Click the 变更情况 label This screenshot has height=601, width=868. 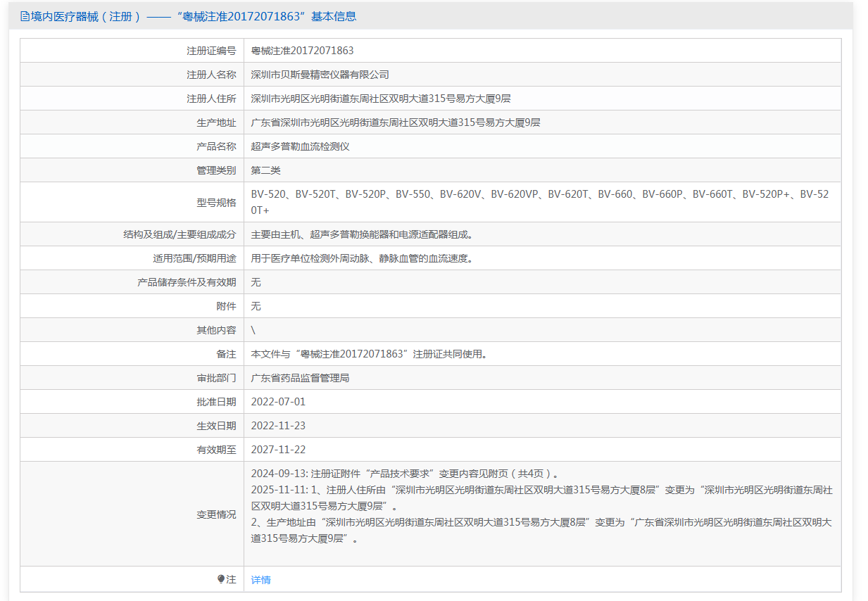[x=216, y=514]
